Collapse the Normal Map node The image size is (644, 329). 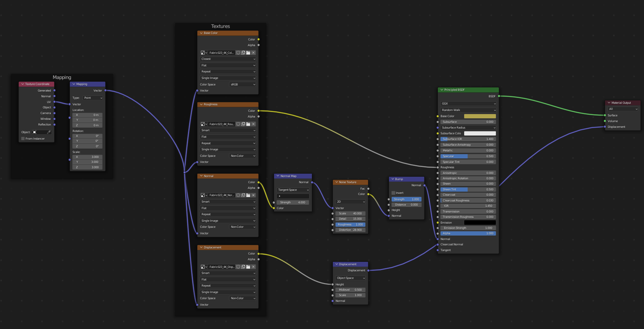(278, 176)
